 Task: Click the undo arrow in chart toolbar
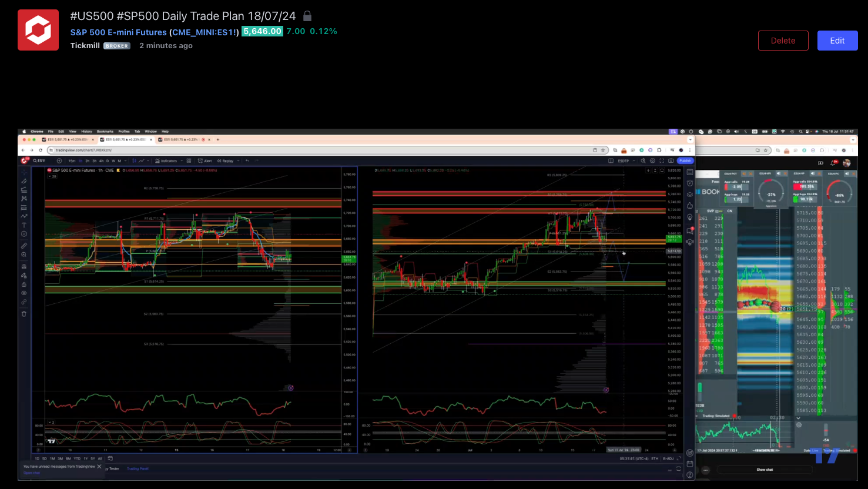tap(247, 160)
